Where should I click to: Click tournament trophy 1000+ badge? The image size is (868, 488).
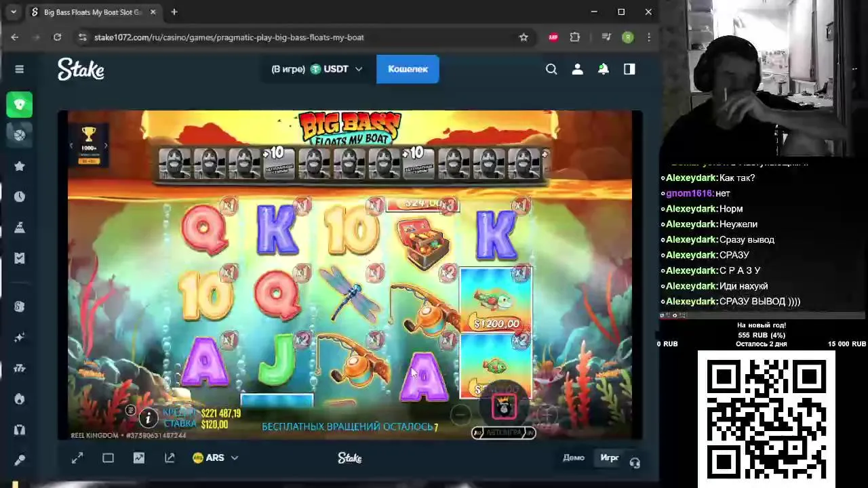(89, 144)
